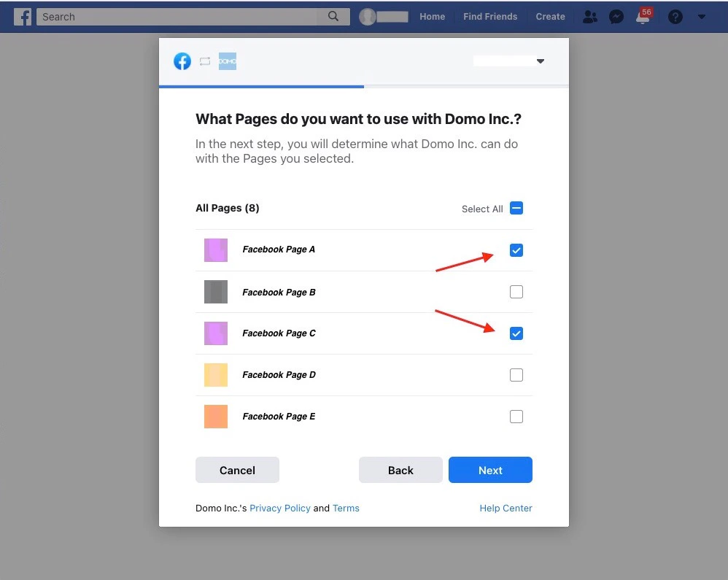
Task: Click the 'All Pages (8)' heading
Action: [x=228, y=208]
